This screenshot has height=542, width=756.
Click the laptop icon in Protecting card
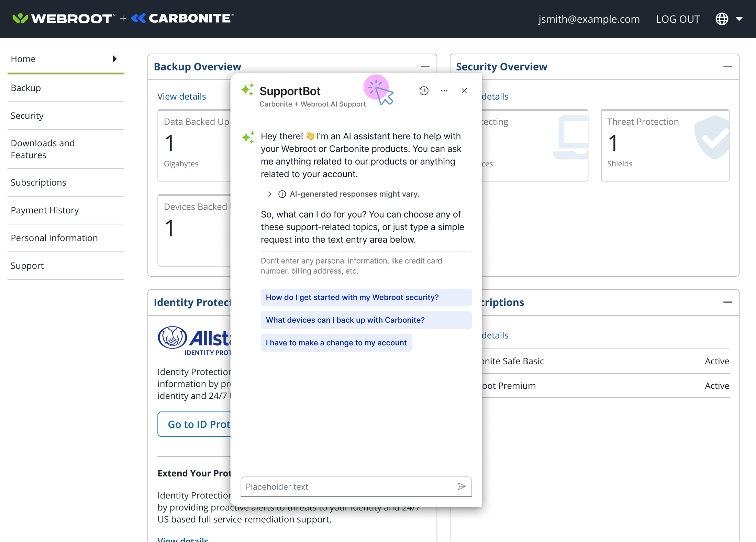click(x=571, y=137)
